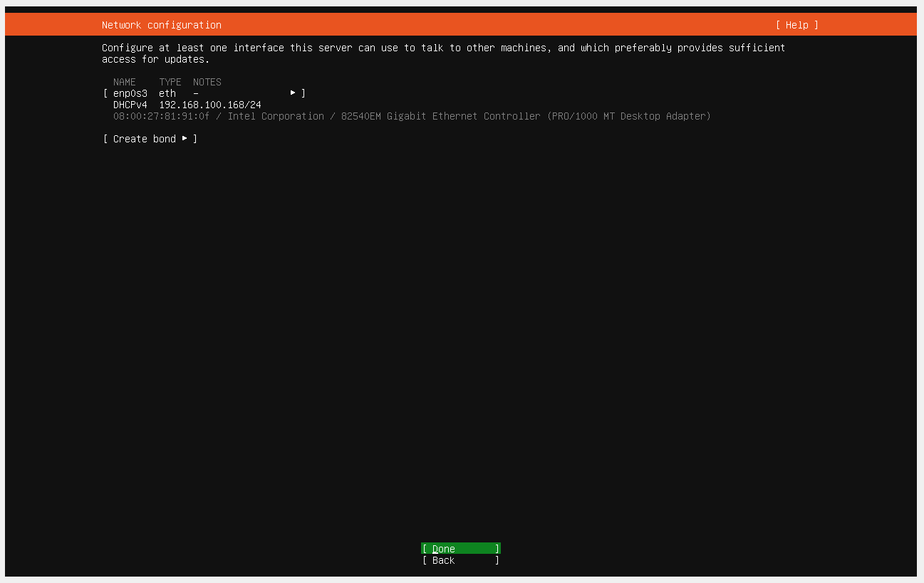
Task: Click the MAC address 08:00:27:81:91:0f
Action: tap(162, 116)
